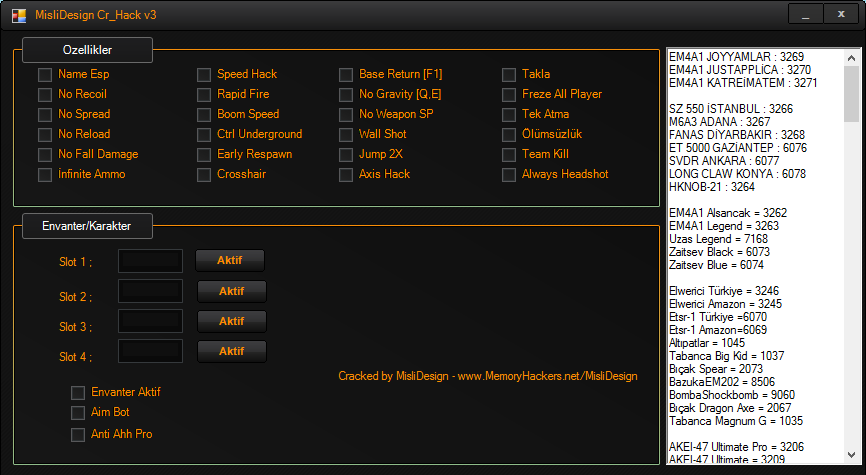Check No Gravity [Q,E] option

point(346,94)
